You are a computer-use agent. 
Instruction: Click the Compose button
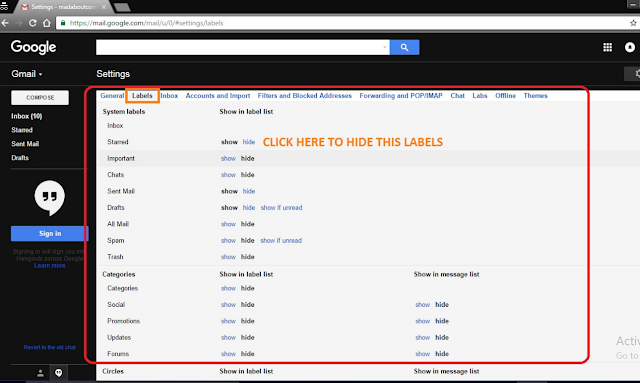[x=40, y=98]
